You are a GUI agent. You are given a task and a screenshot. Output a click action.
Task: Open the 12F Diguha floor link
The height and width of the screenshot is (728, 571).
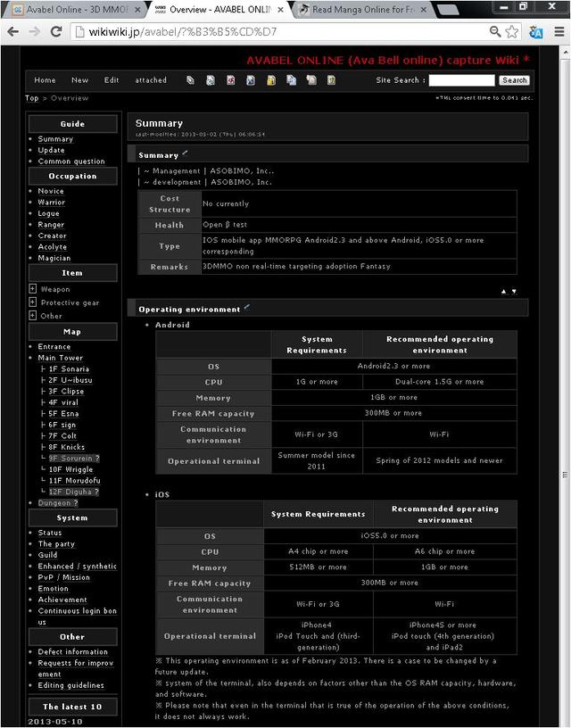coord(74,492)
